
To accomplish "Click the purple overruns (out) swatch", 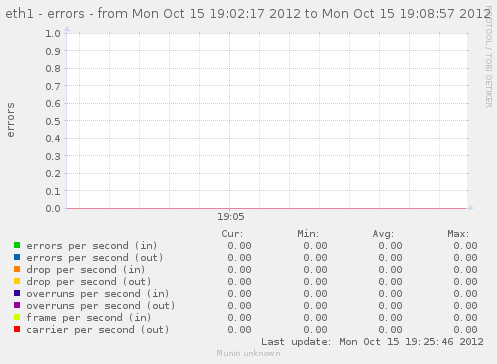I will click(x=17, y=305).
